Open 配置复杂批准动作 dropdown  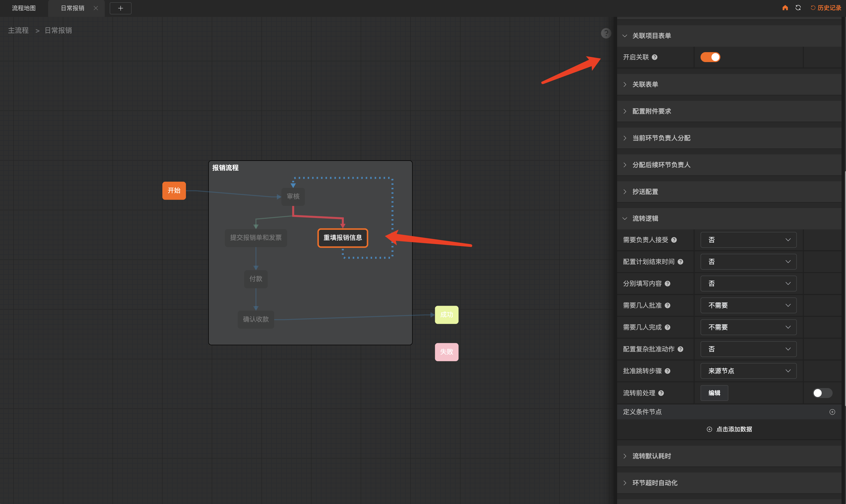click(748, 349)
